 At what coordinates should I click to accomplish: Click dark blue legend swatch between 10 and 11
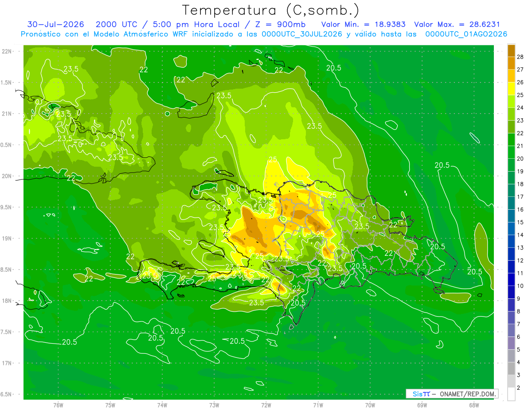pyautogui.click(x=511, y=279)
